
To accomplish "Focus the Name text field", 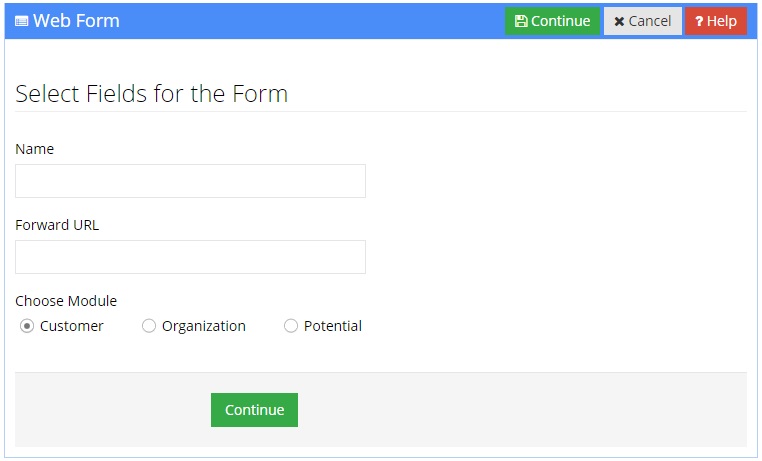I will (190, 181).
